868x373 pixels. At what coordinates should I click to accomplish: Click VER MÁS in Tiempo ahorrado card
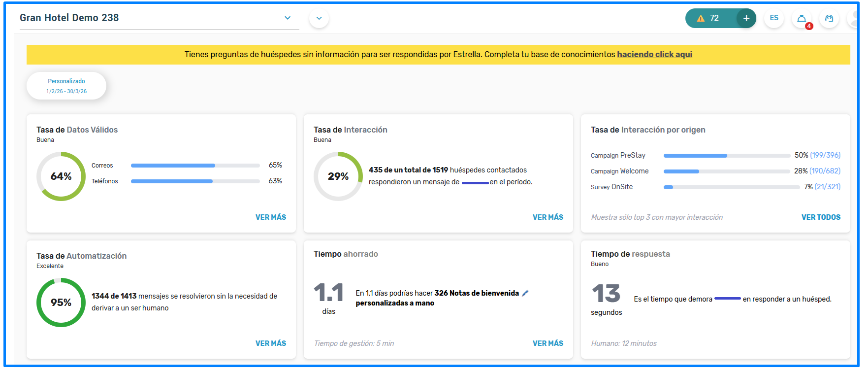click(x=547, y=343)
